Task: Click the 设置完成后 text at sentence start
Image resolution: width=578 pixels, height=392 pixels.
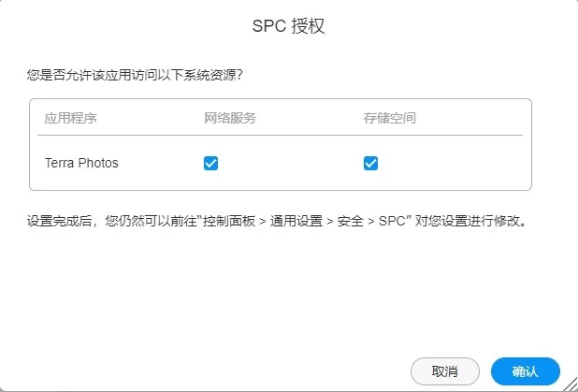Action: [57, 223]
